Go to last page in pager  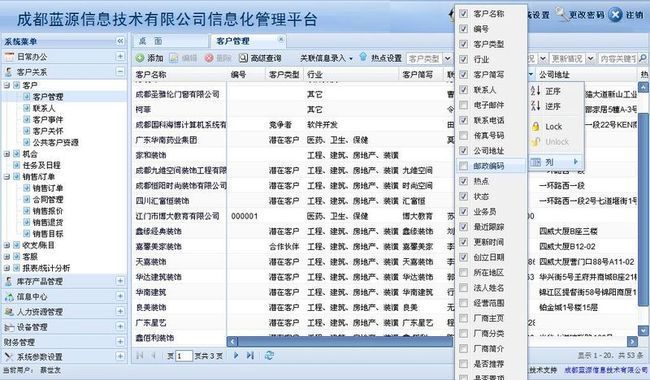coord(250,356)
